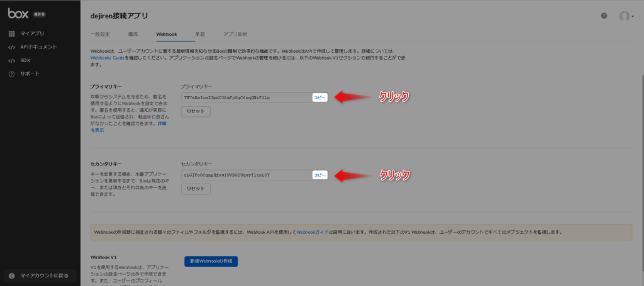Click the セカンダリキー section heading on left
The width and height of the screenshot is (644, 286).
click(x=106, y=163)
